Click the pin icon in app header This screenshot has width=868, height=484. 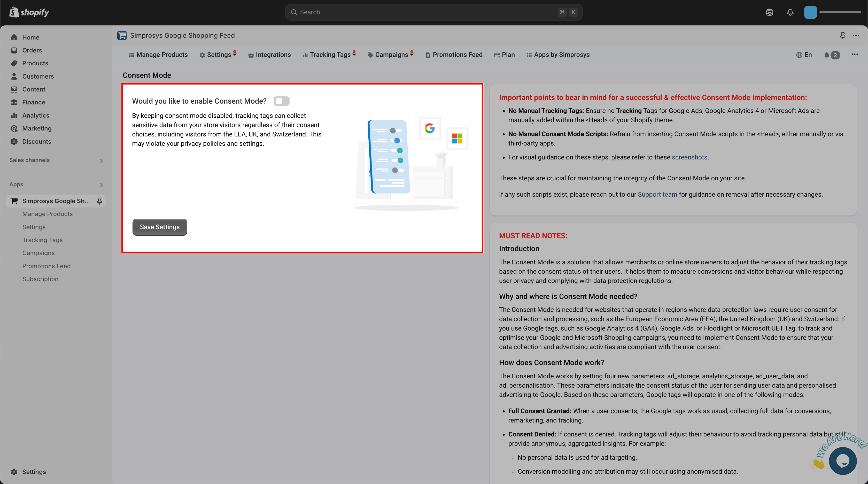(x=842, y=35)
